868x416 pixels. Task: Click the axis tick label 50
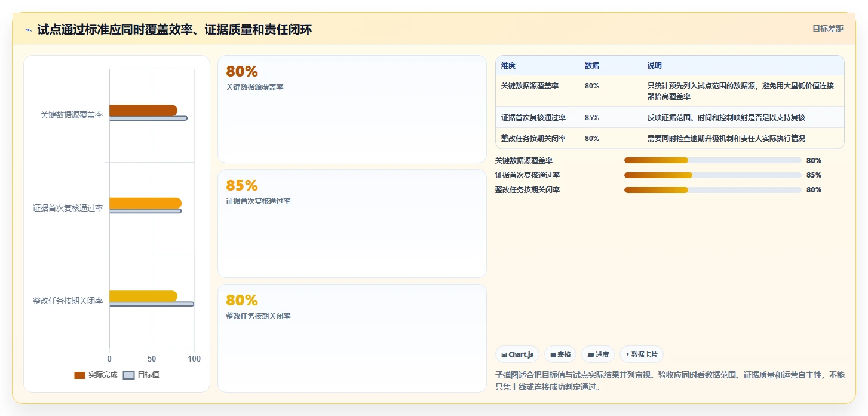pyautogui.click(x=152, y=359)
